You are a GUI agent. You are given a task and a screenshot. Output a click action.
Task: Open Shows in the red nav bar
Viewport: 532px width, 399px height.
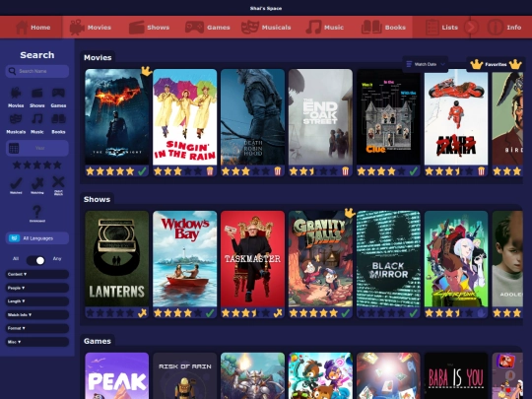coord(149,28)
